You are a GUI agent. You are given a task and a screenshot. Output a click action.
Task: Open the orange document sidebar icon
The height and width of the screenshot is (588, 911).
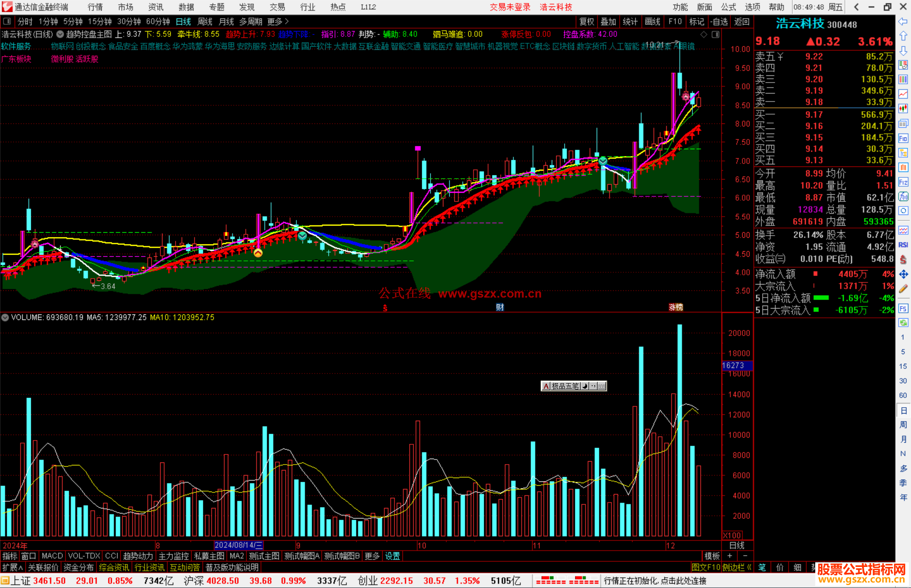pos(903,167)
